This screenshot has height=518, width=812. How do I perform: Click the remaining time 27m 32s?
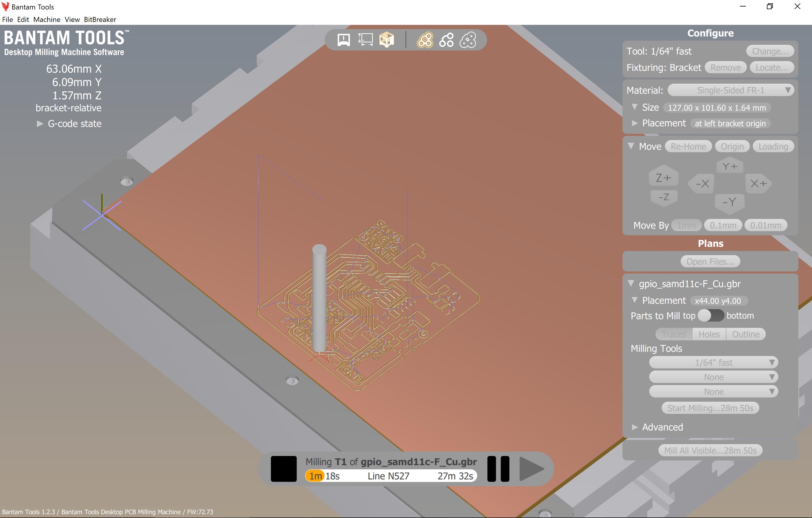(x=455, y=476)
